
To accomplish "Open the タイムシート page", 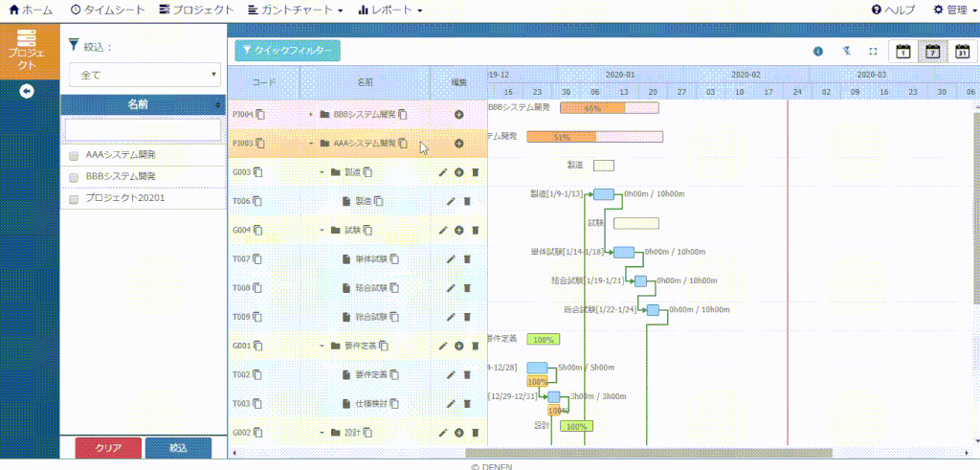I will (x=107, y=10).
